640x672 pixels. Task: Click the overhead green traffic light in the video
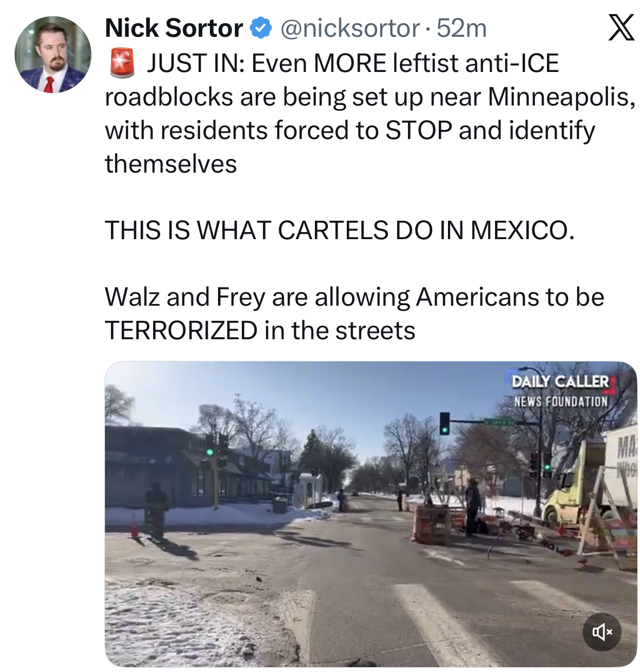[x=444, y=423]
